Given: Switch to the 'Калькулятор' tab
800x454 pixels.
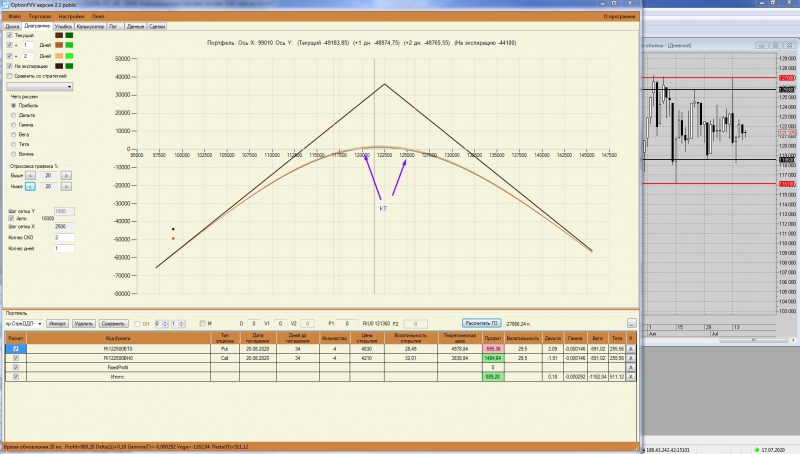Looking at the screenshot, I should click(x=90, y=26).
